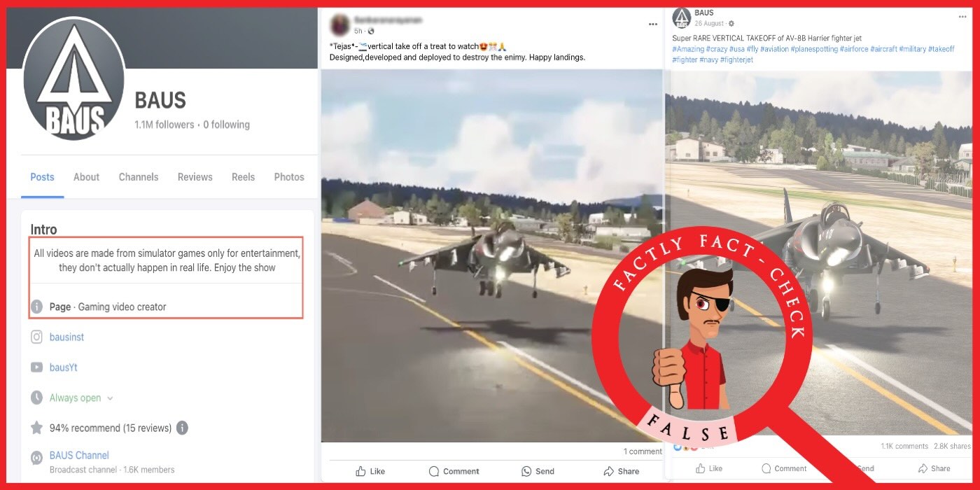
Task: Open the About tab
Action: pyautogui.click(x=86, y=177)
